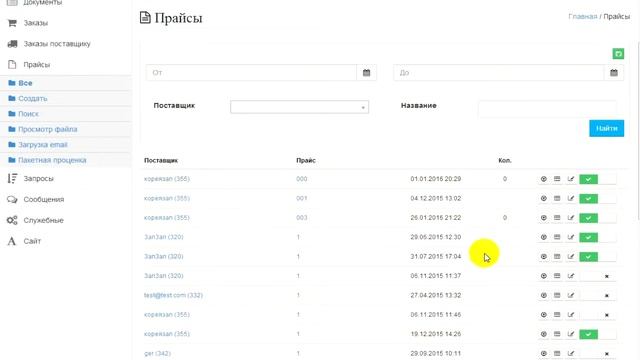View price dated 26.01.2016 21:22 via eye icon
The width and height of the screenshot is (640, 360).
pyautogui.click(x=544, y=218)
